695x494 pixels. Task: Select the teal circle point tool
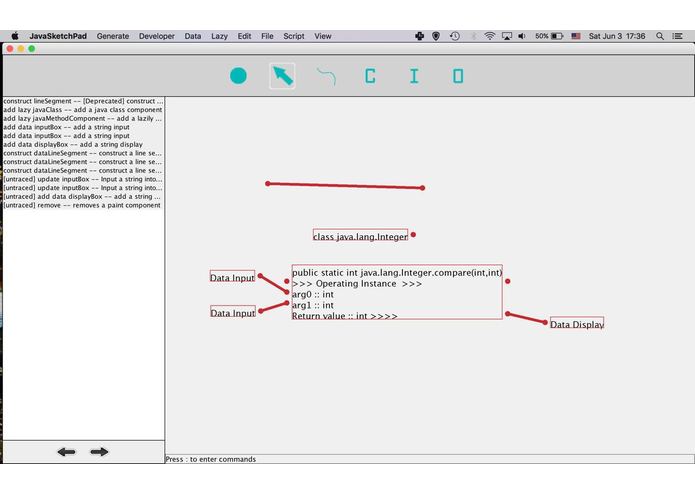[238, 76]
